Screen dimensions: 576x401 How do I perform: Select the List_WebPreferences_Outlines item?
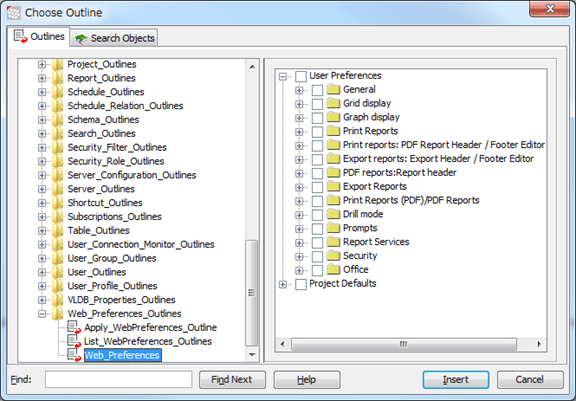tap(148, 342)
